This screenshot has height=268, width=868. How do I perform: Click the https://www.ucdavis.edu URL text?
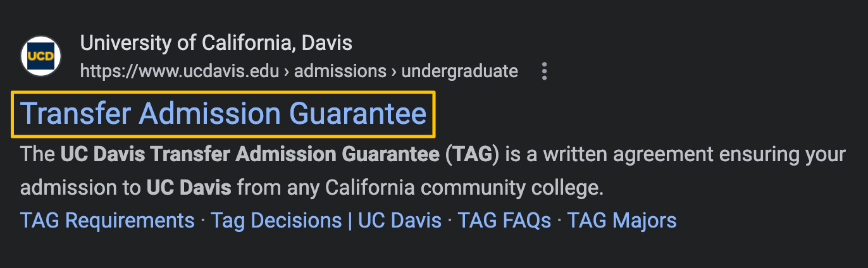tap(180, 71)
